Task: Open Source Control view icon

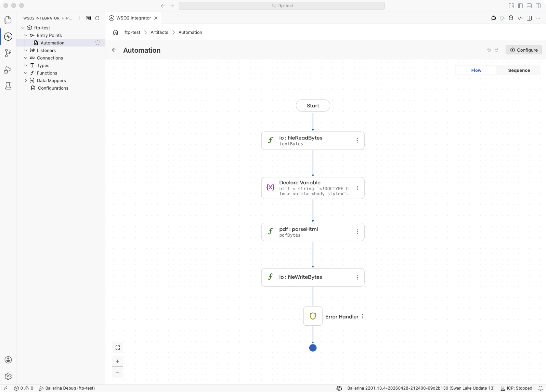Action: (8, 53)
